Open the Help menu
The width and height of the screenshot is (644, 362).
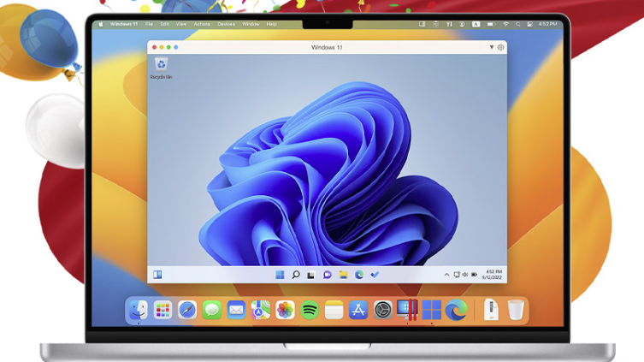pyautogui.click(x=271, y=24)
